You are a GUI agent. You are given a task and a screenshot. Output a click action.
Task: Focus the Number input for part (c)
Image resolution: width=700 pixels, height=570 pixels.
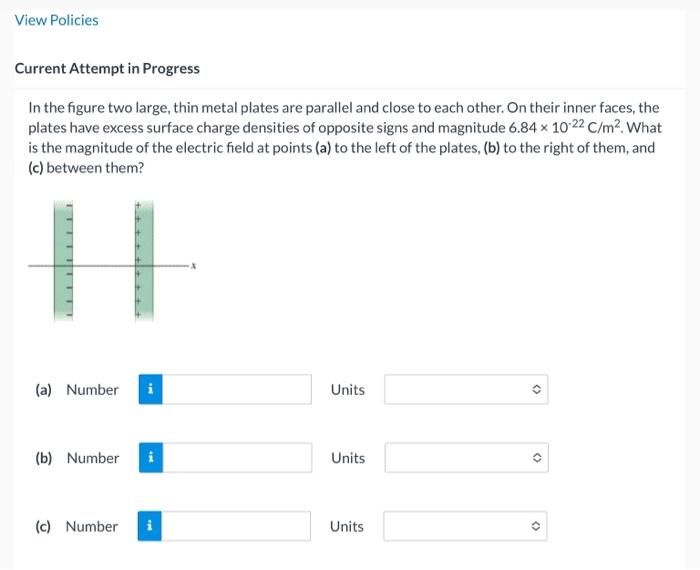tap(236, 526)
